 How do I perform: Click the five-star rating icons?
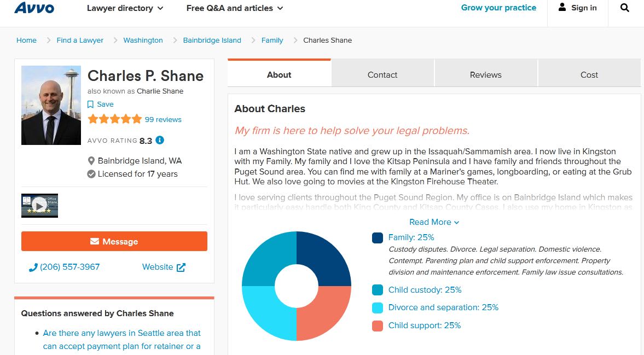[x=114, y=119]
